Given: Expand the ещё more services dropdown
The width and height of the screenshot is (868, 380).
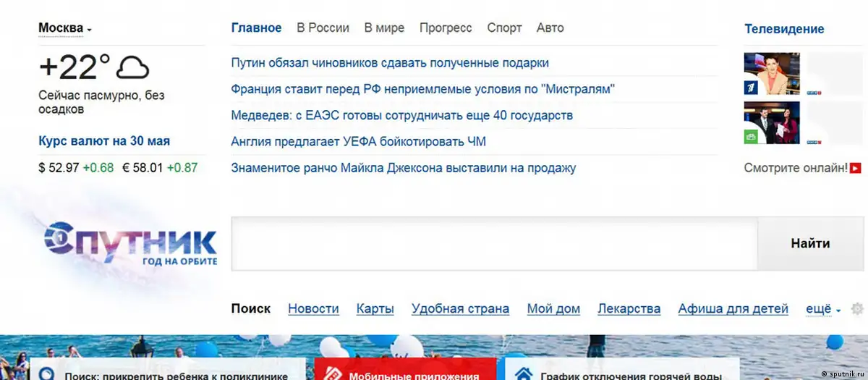Looking at the screenshot, I should (823, 309).
